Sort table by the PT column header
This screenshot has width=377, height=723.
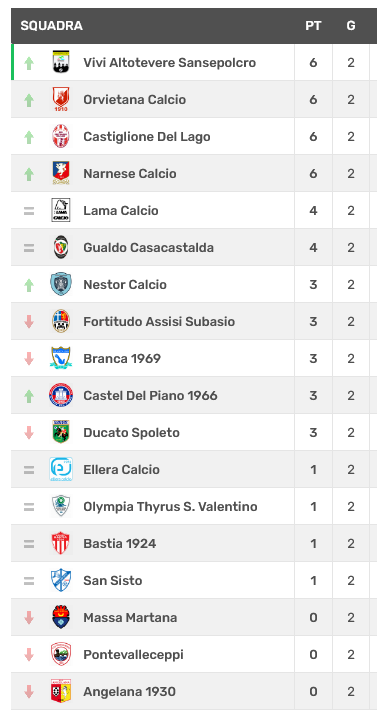point(313,26)
